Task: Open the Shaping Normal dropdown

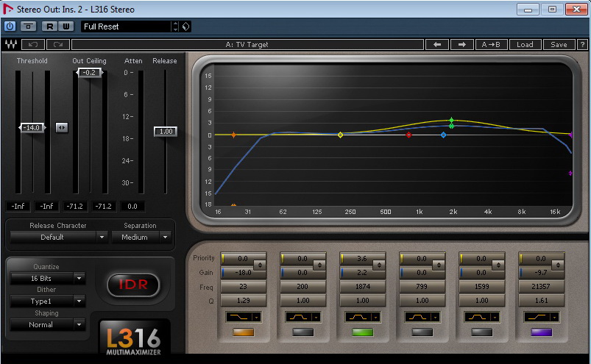Action: (x=48, y=324)
